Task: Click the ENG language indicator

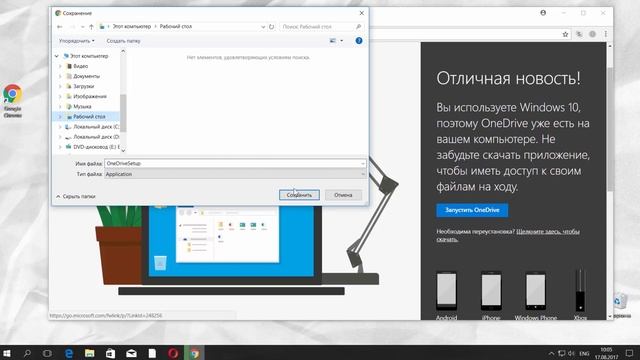Action: point(584,353)
